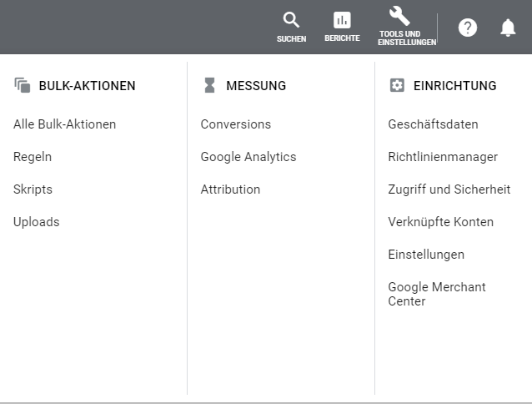Select Google Analytics entry
This screenshot has width=532, height=404.
tap(248, 157)
